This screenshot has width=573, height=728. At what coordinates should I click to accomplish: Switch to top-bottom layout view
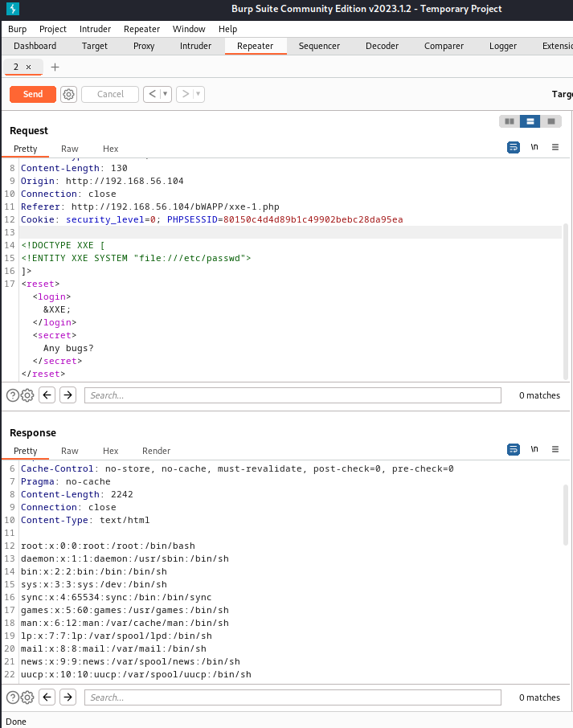(x=530, y=121)
